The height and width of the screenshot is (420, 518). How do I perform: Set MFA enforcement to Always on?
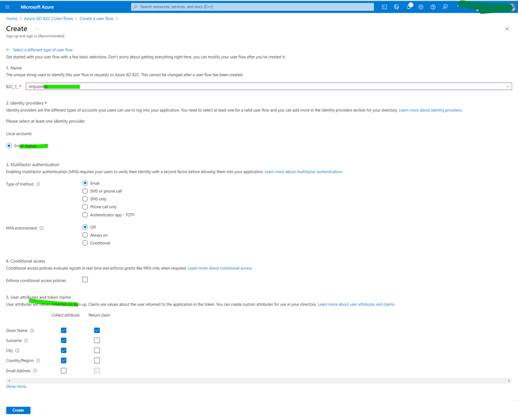coord(85,235)
